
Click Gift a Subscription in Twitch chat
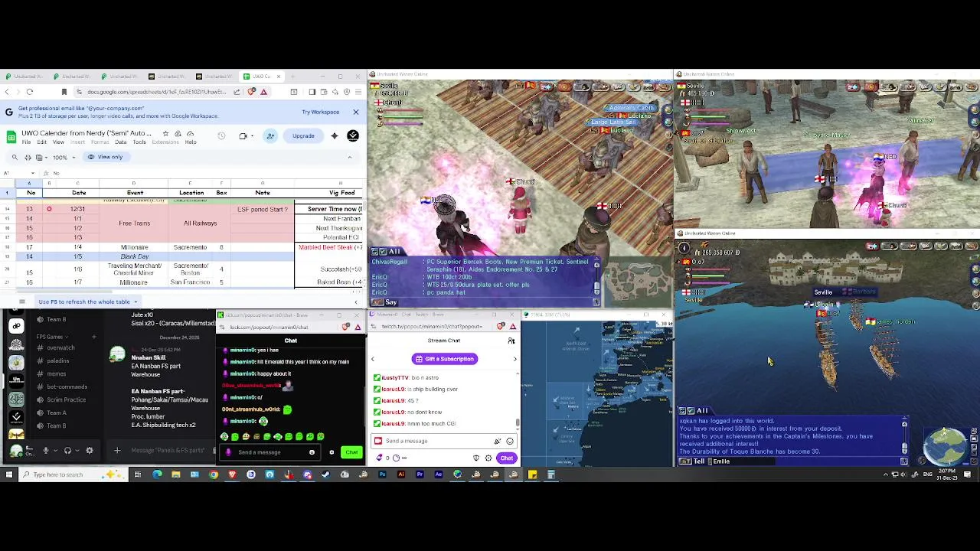point(445,359)
